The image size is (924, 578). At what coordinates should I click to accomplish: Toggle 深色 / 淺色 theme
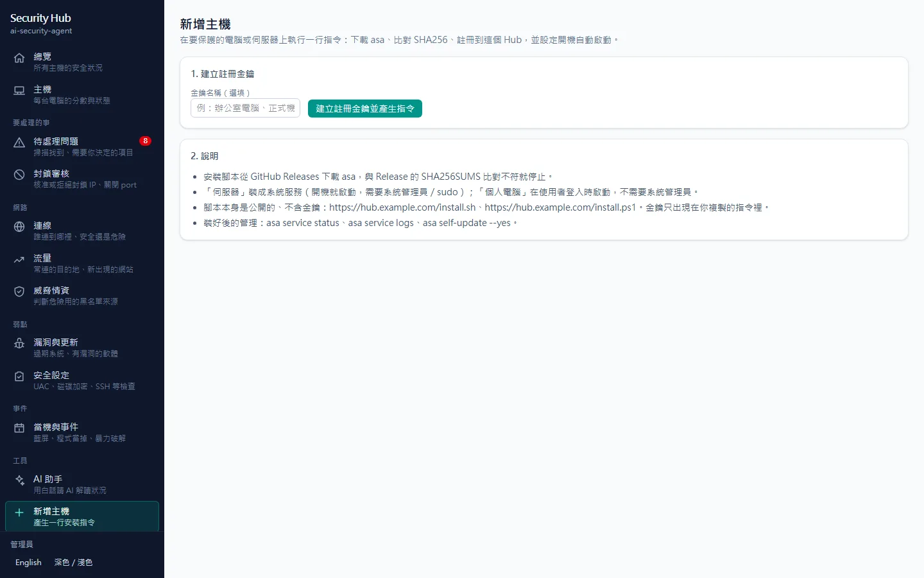click(x=73, y=563)
